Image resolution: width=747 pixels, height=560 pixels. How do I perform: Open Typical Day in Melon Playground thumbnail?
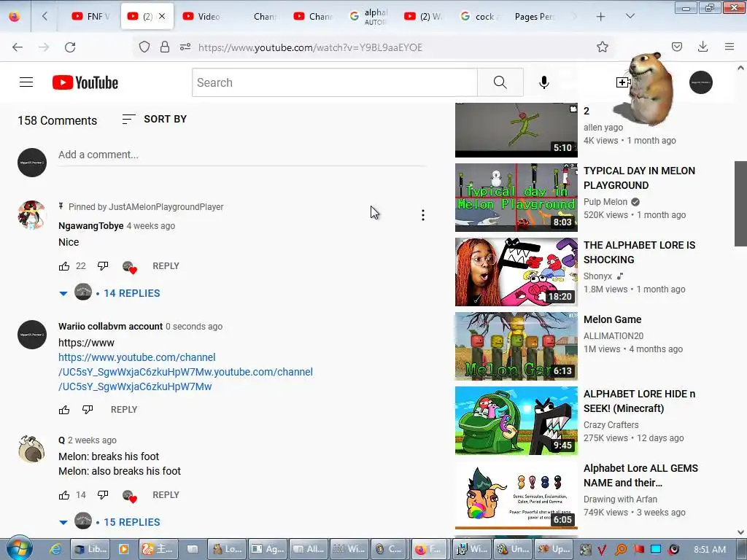coord(516,197)
